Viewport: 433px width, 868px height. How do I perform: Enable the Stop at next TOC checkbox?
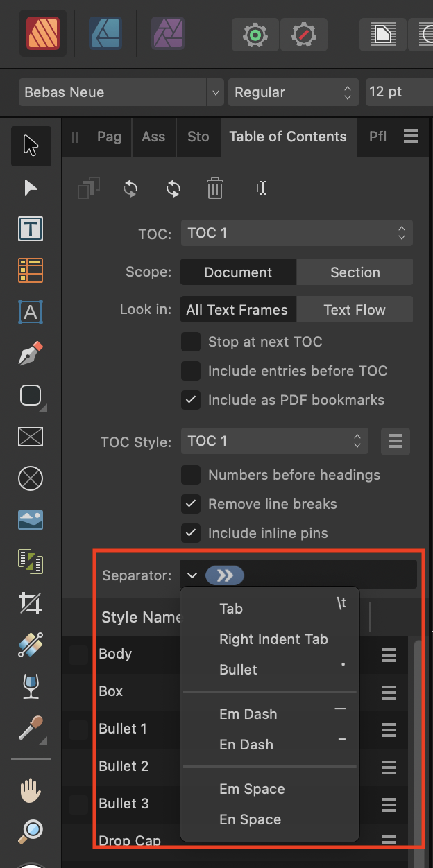(191, 342)
